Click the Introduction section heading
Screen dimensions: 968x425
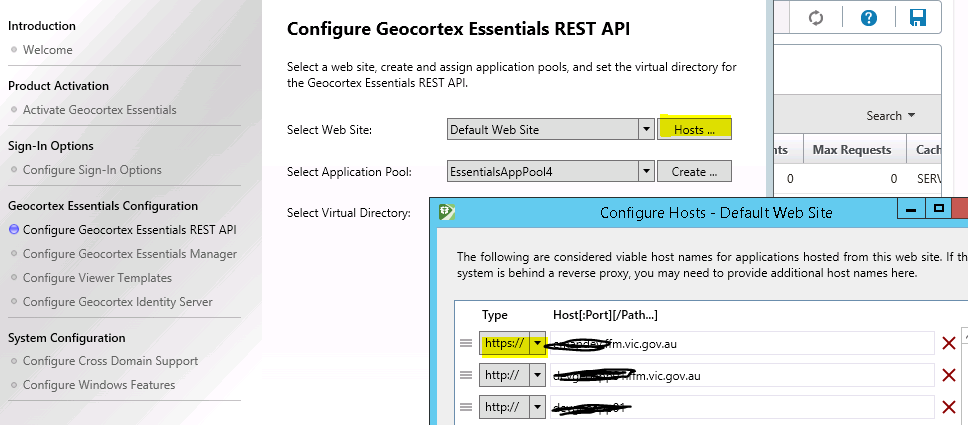pyautogui.click(x=42, y=26)
